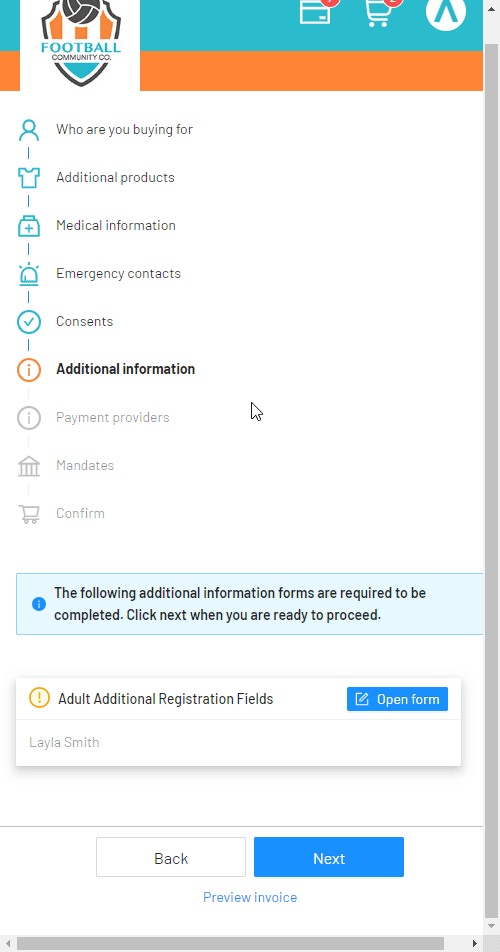Open the user avatar menu
This screenshot has height=952, width=500.
tap(446, 11)
